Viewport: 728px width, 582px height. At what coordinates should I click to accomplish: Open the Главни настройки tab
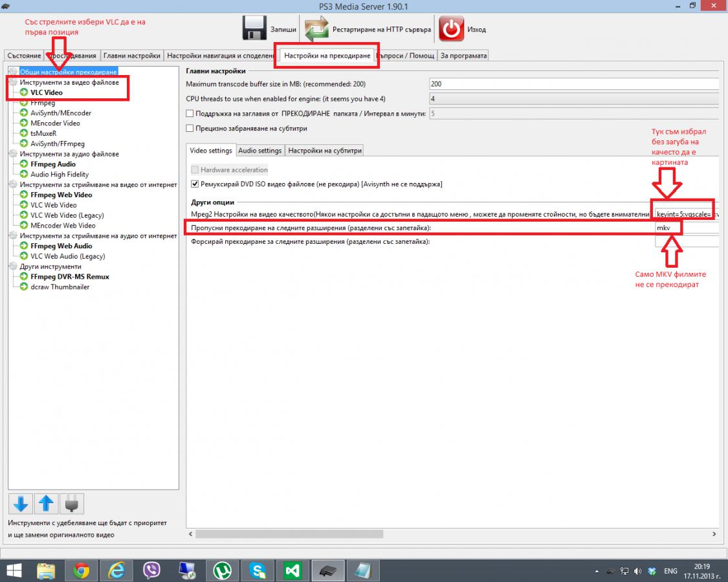coord(132,55)
